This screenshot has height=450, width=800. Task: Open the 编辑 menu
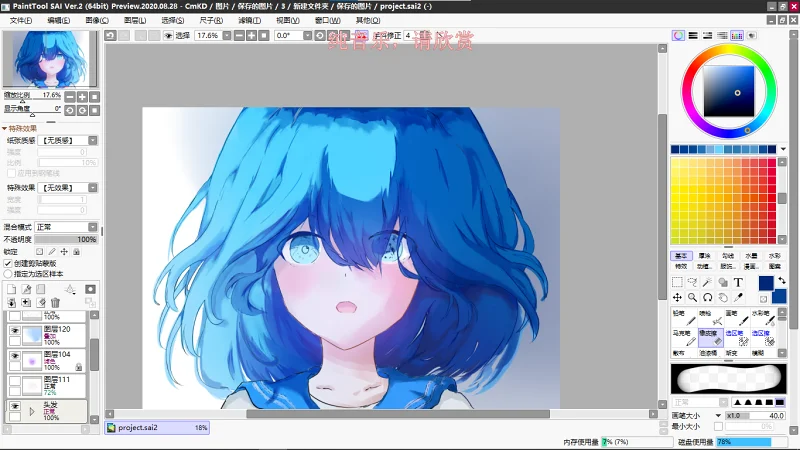pyautogui.click(x=59, y=20)
